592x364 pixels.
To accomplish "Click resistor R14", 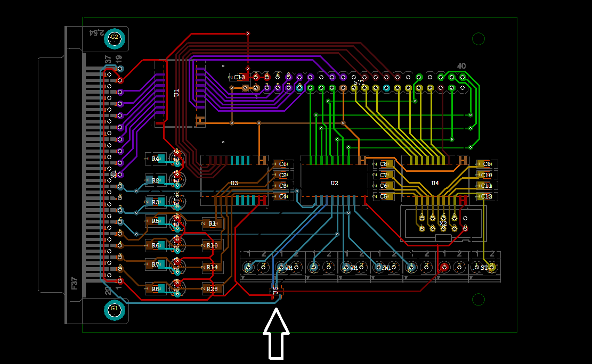I will coord(213,268).
